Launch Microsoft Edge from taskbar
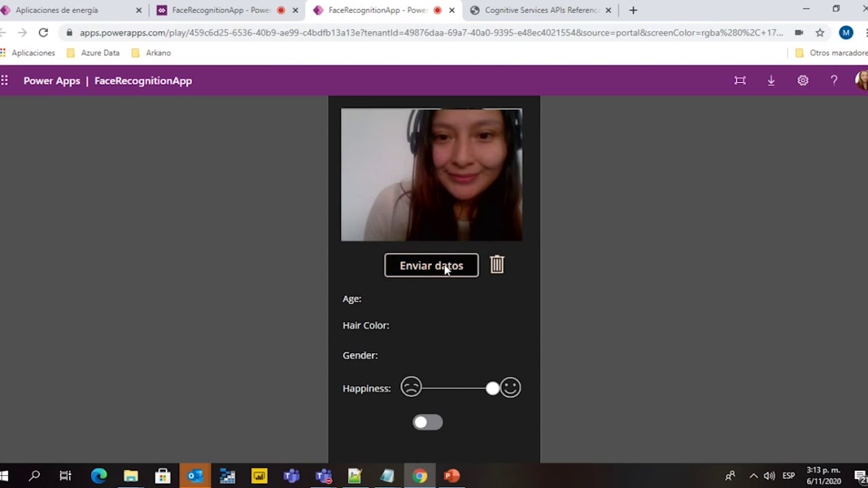868x488 pixels. tap(98, 476)
